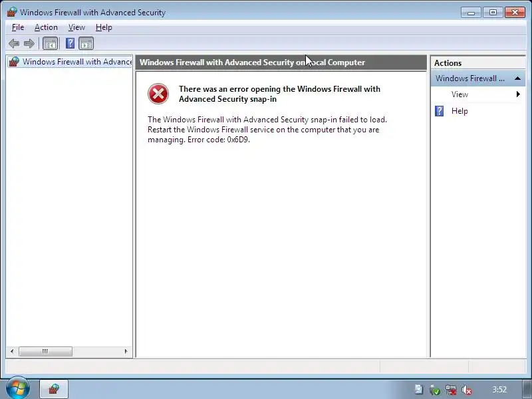Screen dimensions: 532x399
Task: Click the muted volume tray icon
Action: point(467,390)
